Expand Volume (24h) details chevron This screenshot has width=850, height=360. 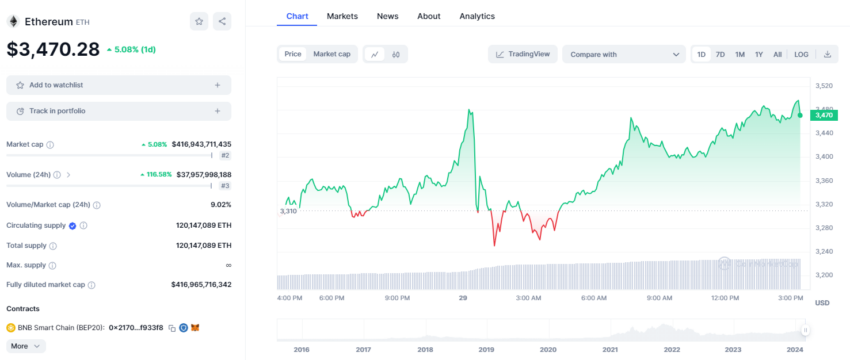click(x=68, y=175)
